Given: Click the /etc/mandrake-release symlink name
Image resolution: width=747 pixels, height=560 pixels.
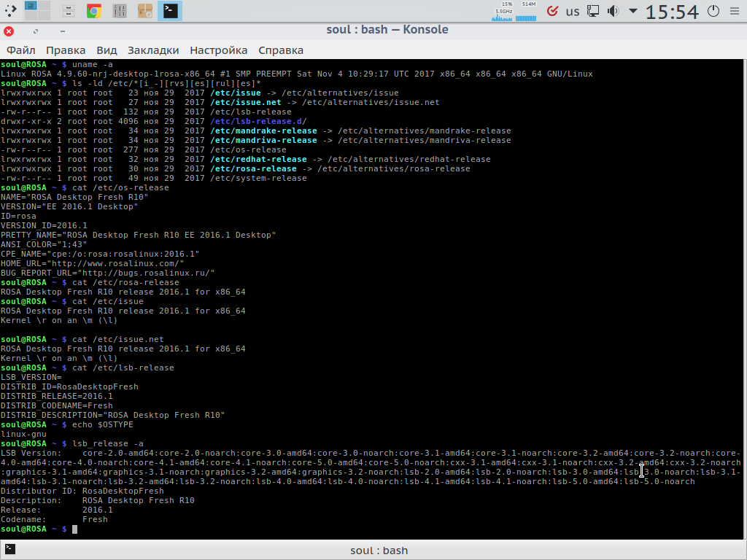Looking at the screenshot, I should [x=263, y=131].
